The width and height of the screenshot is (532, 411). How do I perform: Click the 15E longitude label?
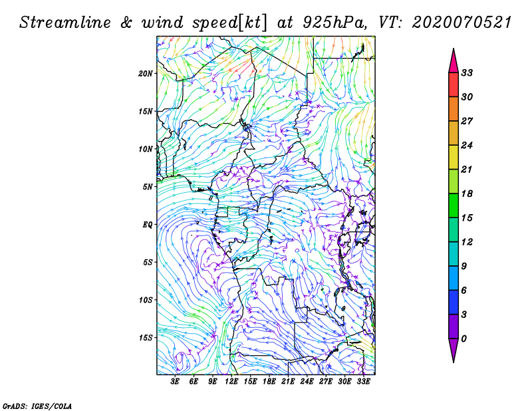[x=251, y=382]
